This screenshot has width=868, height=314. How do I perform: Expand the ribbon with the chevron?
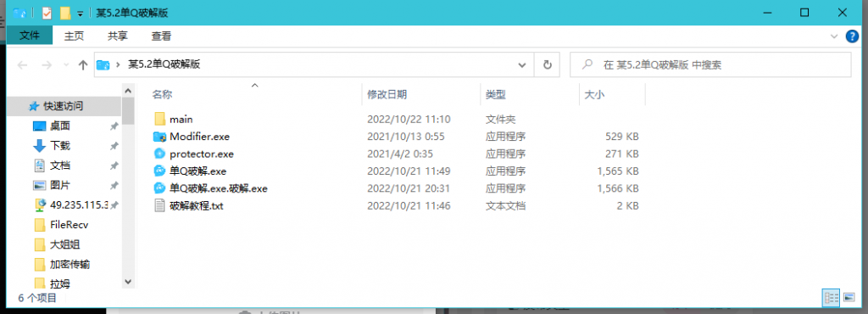coord(834,36)
